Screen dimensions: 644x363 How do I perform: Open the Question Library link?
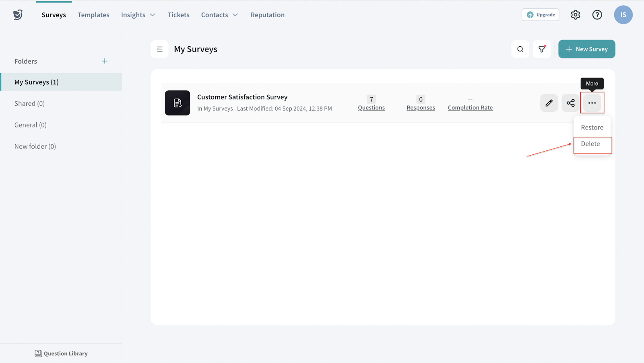click(61, 353)
